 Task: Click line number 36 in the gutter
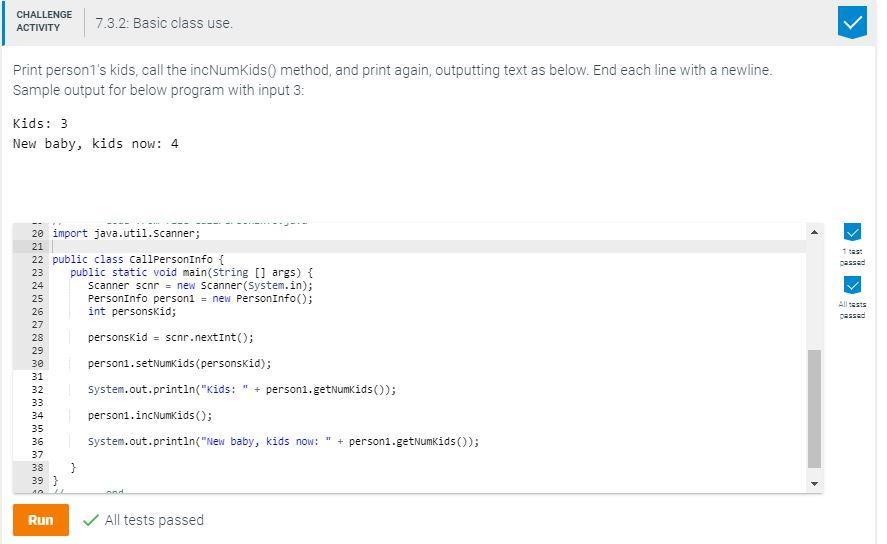click(37, 441)
